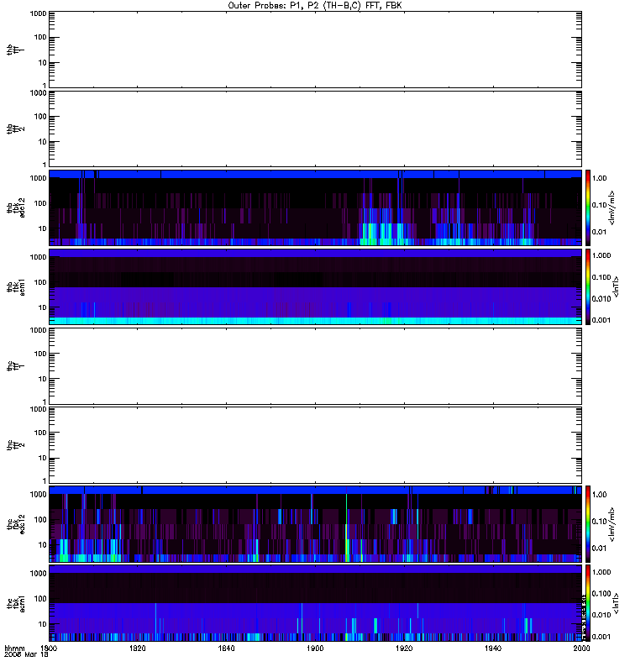
Task: Click the thb fbk edc12 spectrogram panel
Action: coord(315,207)
